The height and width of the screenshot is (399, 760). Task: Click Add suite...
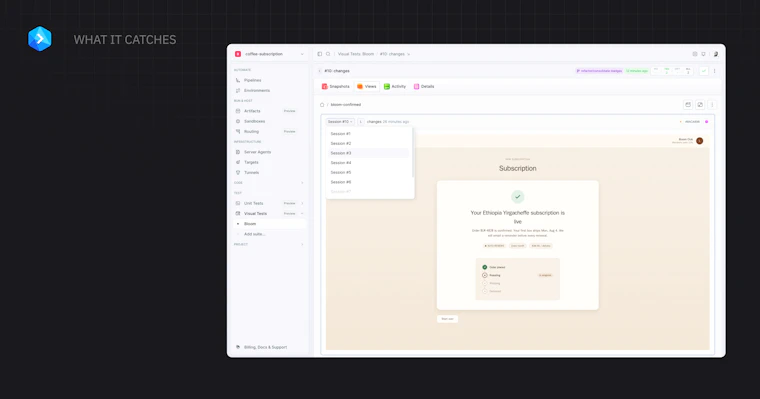click(x=254, y=234)
